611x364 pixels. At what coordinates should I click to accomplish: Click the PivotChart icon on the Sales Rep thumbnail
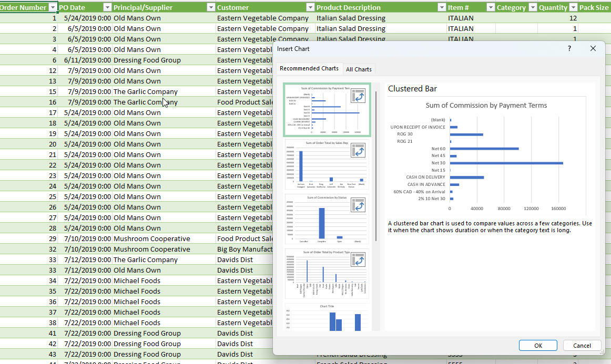[359, 150]
